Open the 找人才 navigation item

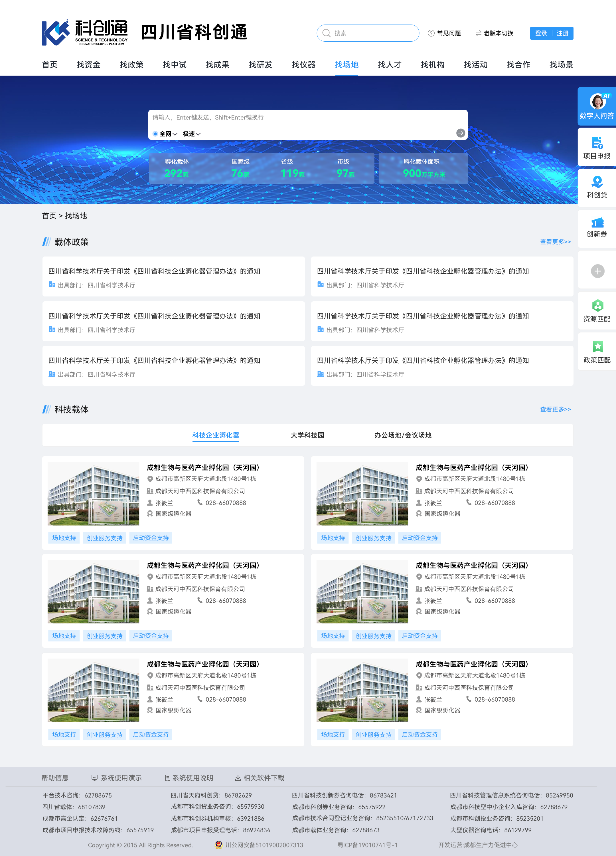390,64
